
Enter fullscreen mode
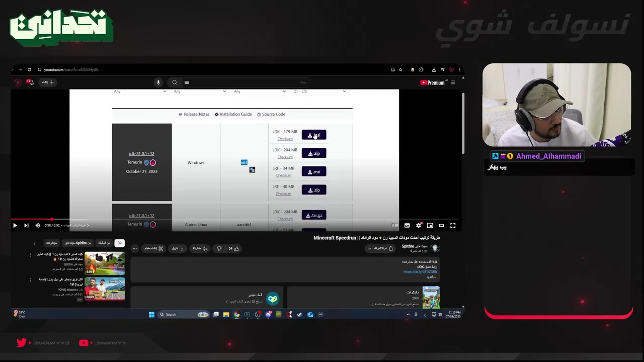click(453, 226)
